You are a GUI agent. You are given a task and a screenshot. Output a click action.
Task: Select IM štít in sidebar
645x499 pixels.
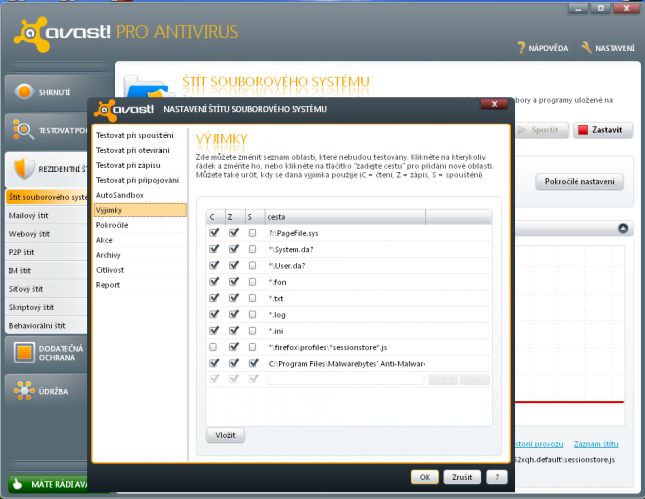pyautogui.click(x=46, y=270)
